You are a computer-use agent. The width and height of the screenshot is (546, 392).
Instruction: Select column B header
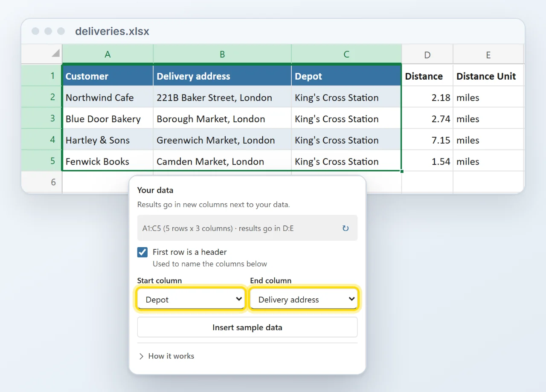tap(222, 54)
